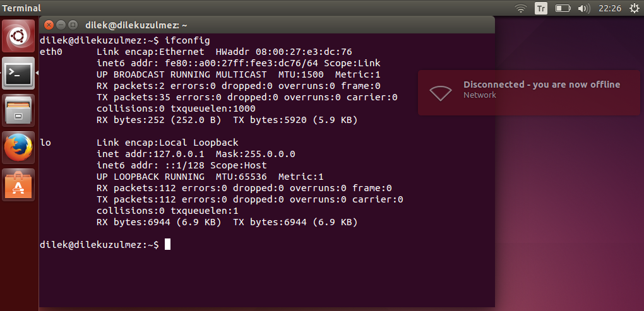Open Ubuntu Software Center
644x311 pixels.
coord(18,185)
